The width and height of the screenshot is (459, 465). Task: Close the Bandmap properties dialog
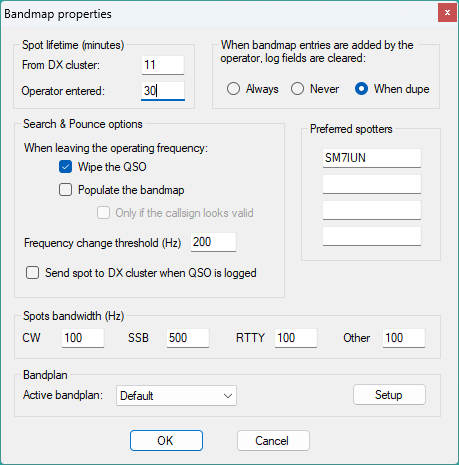[447, 13]
